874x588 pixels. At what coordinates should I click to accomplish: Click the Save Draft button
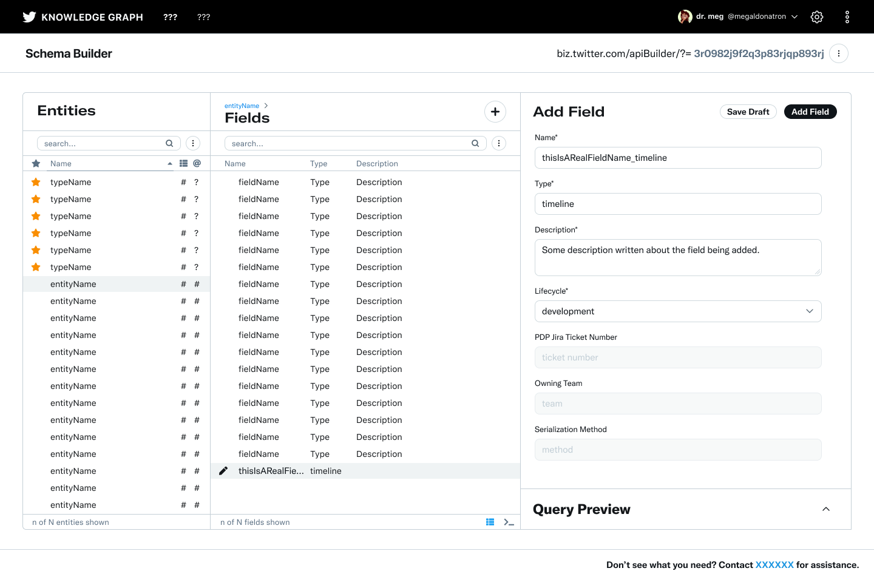point(748,112)
